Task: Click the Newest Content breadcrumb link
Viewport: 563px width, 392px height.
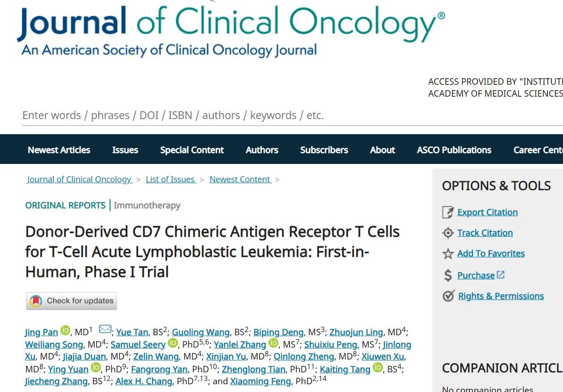Action: (241, 180)
